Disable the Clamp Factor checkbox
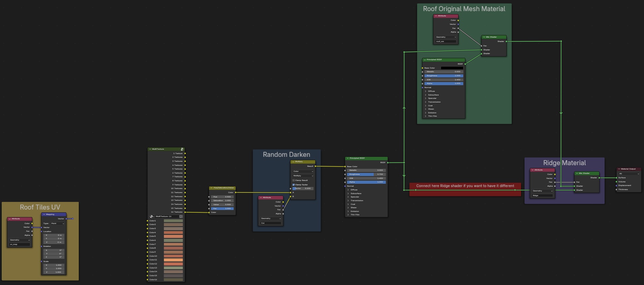 294,185
